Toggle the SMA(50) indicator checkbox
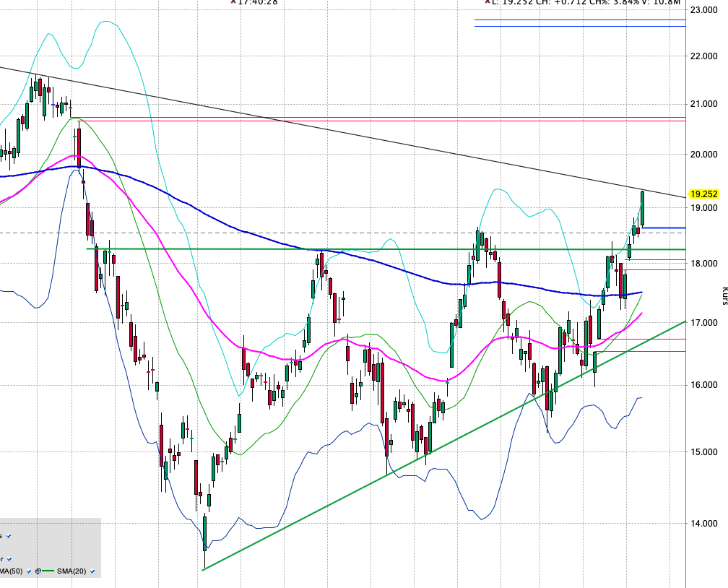The height and width of the screenshot is (588, 728). 29,571
